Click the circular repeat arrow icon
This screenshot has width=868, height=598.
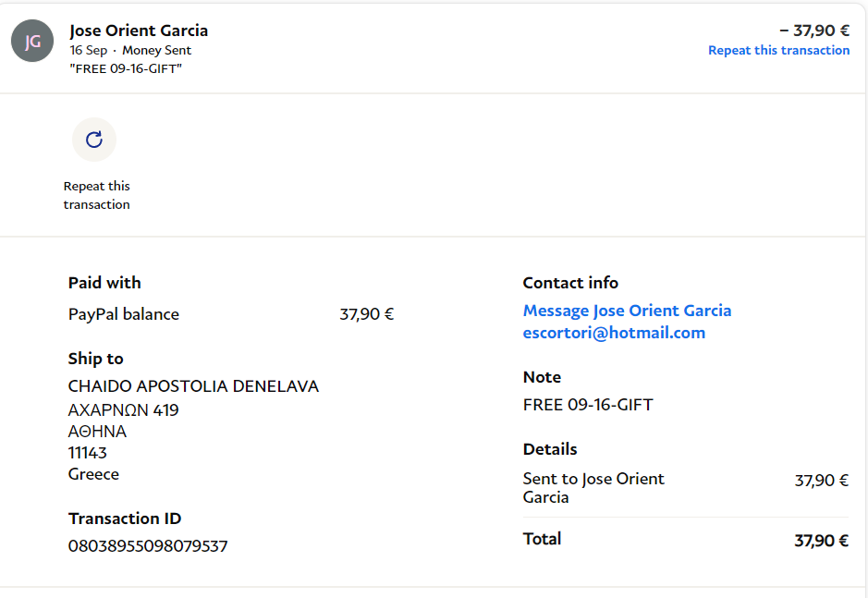[x=94, y=140]
